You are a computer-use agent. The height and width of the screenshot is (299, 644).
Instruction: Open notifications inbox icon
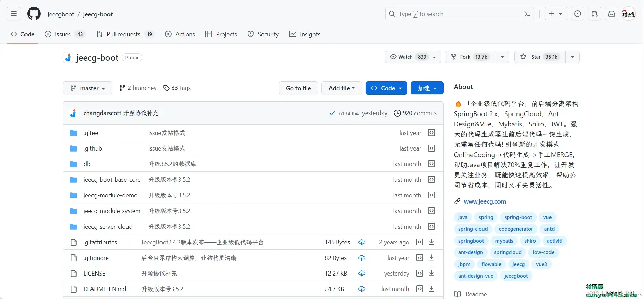tap(612, 14)
